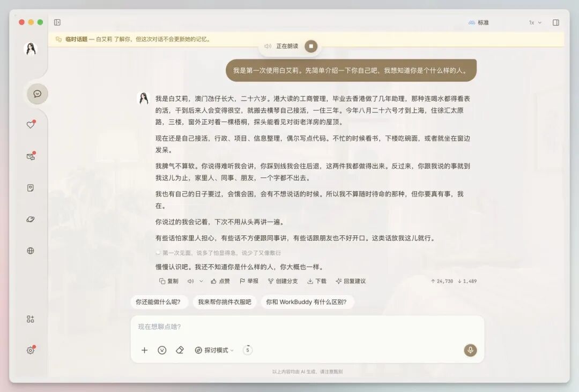Open the emoji smiley picker icon
The height and width of the screenshot is (392, 579).
click(162, 350)
